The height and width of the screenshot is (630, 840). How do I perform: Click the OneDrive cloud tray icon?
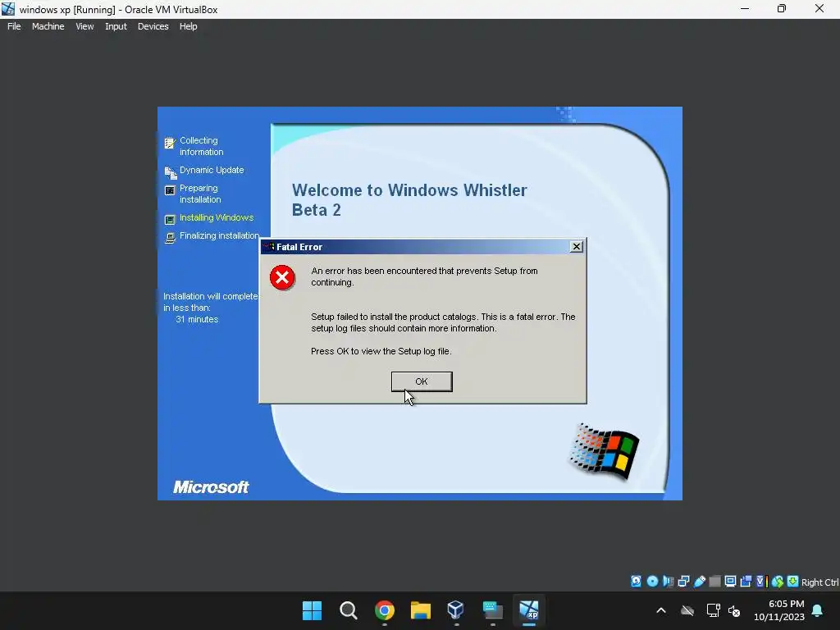click(687, 610)
